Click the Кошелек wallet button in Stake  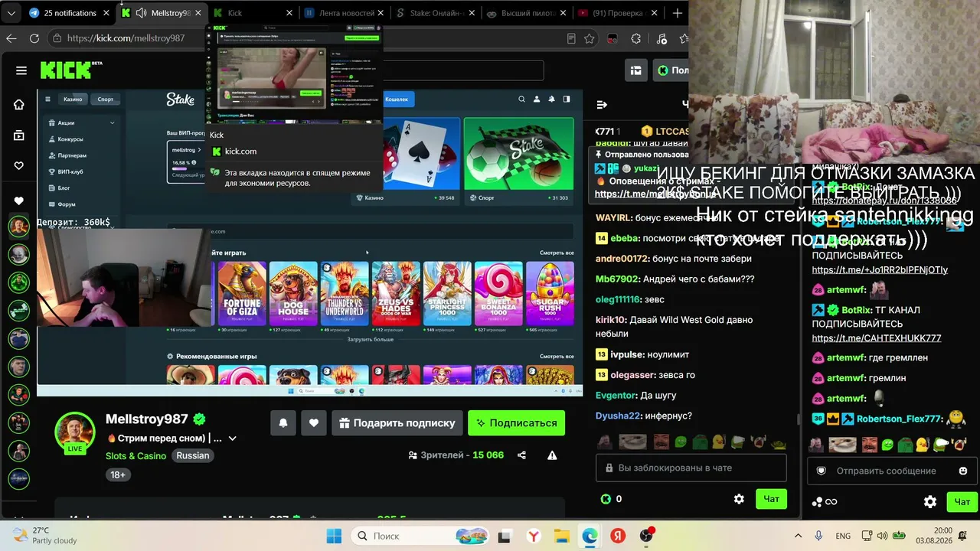click(398, 99)
